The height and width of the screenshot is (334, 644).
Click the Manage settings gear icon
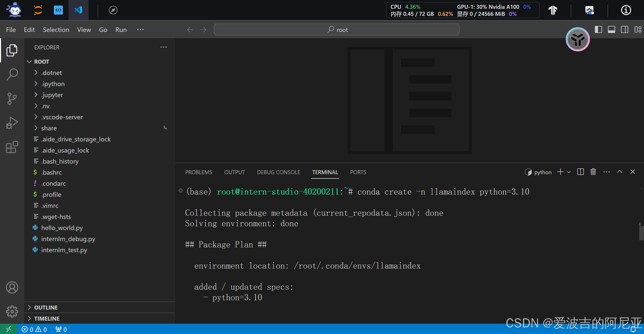coord(12,312)
